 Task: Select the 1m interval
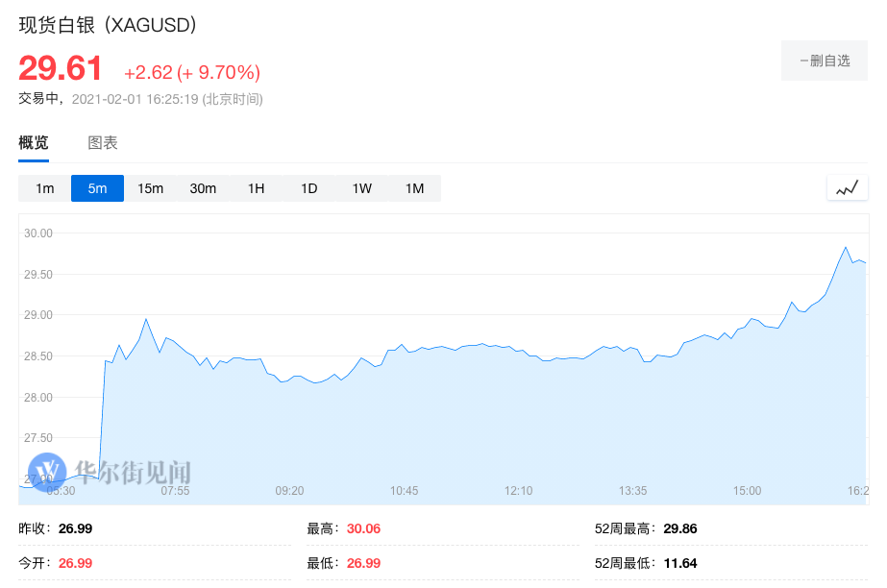(45, 188)
